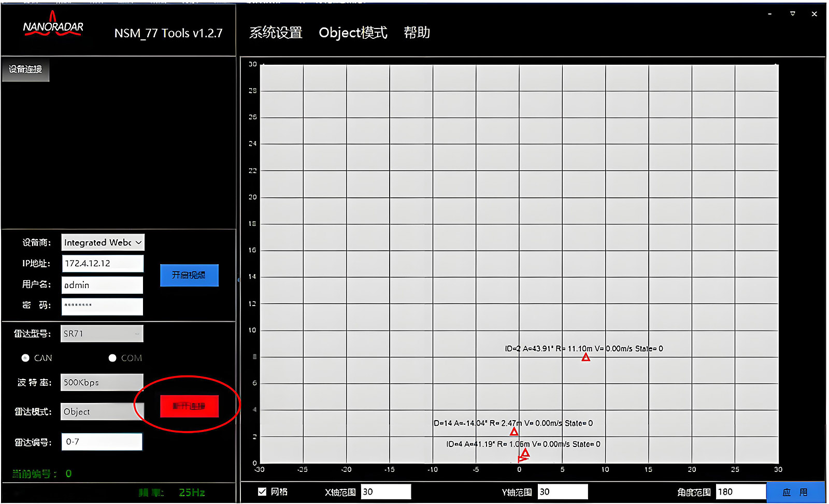Expand the 设备商 Integrated Webc dropdown
The width and height of the screenshot is (829, 504).
[103, 242]
